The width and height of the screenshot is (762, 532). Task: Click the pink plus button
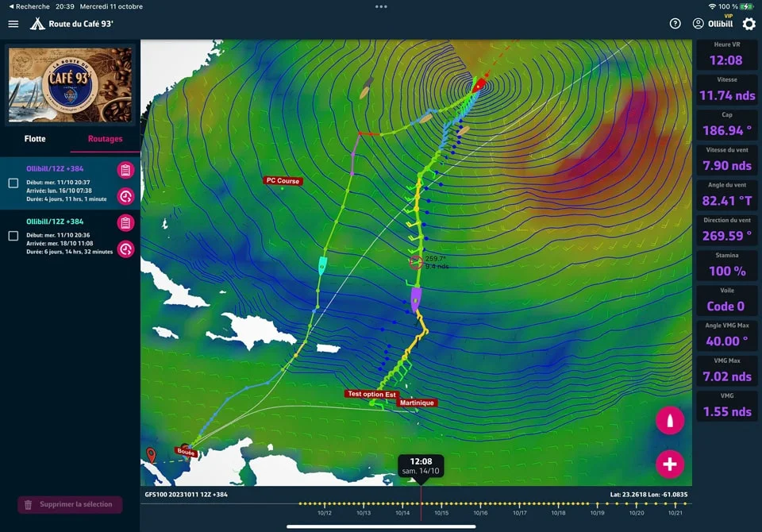click(x=670, y=464)
